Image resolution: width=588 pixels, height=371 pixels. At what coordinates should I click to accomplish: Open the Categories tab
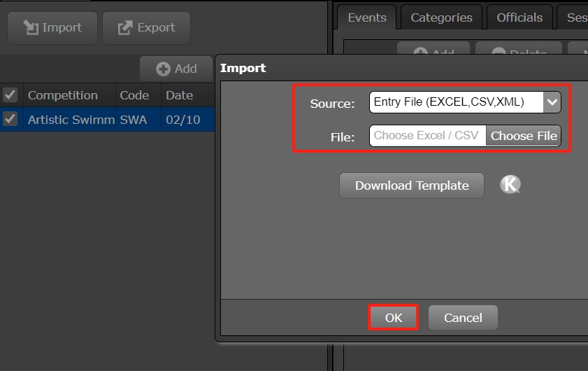tap(441, 17)
